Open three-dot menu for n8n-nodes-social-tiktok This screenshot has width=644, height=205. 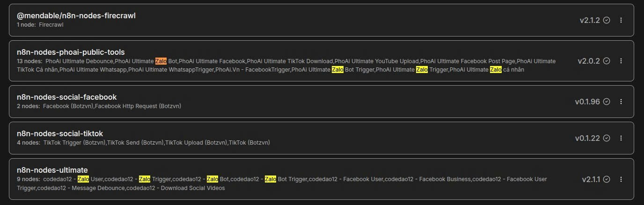pyautogui.click(x=621, y=138)
